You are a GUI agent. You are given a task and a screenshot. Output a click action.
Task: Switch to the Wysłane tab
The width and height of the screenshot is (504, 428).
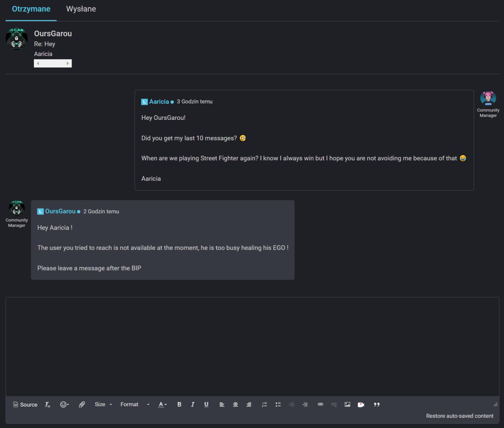81,9
